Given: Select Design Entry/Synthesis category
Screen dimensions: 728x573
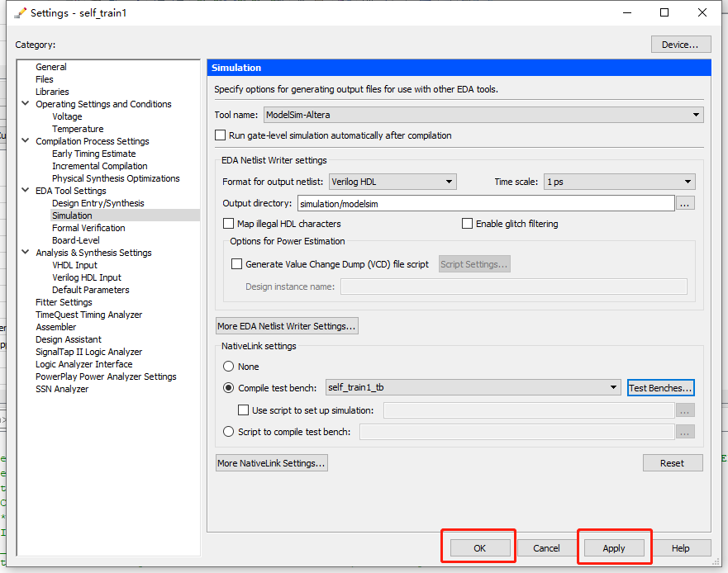Looking at the screenshot, I should (x=98, y=203).
